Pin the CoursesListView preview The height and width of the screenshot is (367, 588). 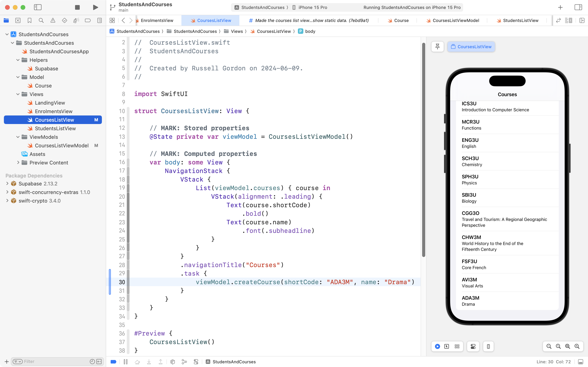pyautogui.click(x=437, y=46)
